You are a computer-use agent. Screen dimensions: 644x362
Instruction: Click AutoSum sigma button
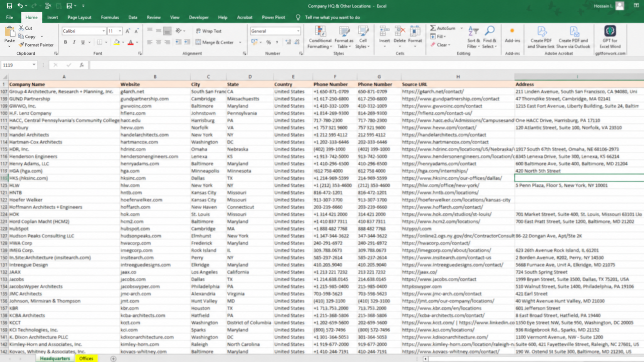coord(443,28)
